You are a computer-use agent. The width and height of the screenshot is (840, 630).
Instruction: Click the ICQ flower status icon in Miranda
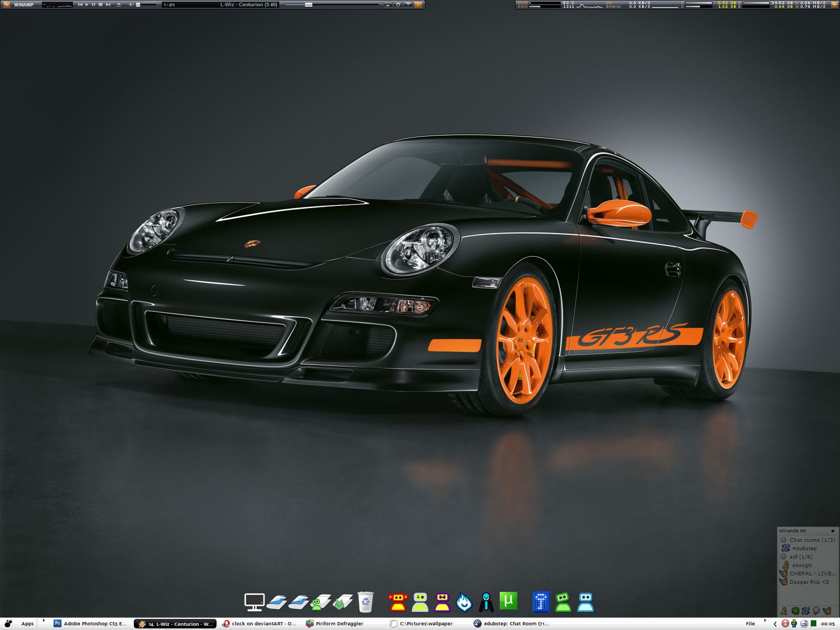tap(795, 611)
